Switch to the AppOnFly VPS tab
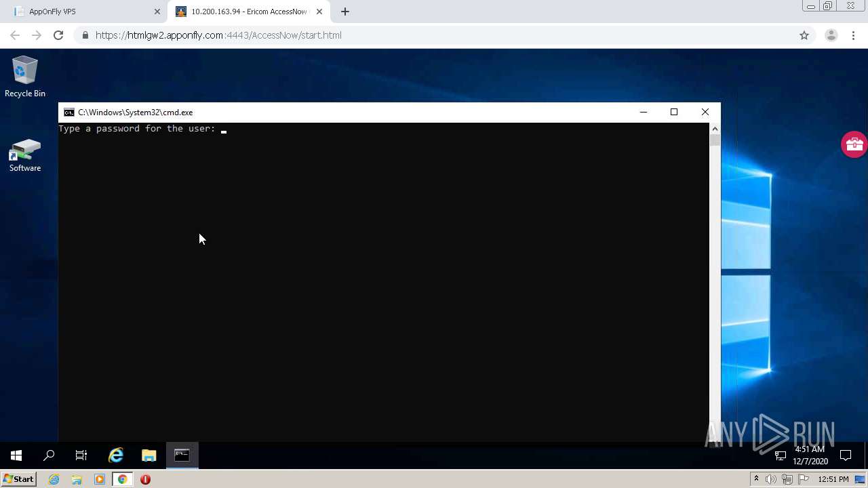 pyautogui.click(x=83, y=12)
